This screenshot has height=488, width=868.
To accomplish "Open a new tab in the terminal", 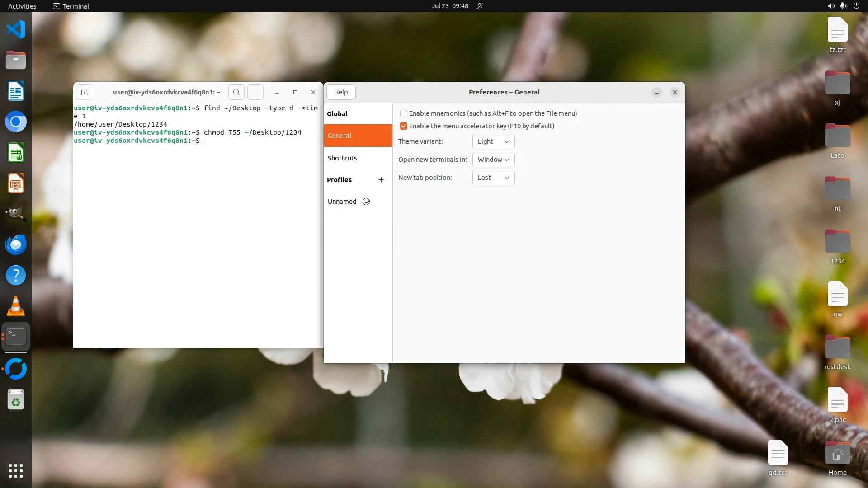I will [84, 92].
